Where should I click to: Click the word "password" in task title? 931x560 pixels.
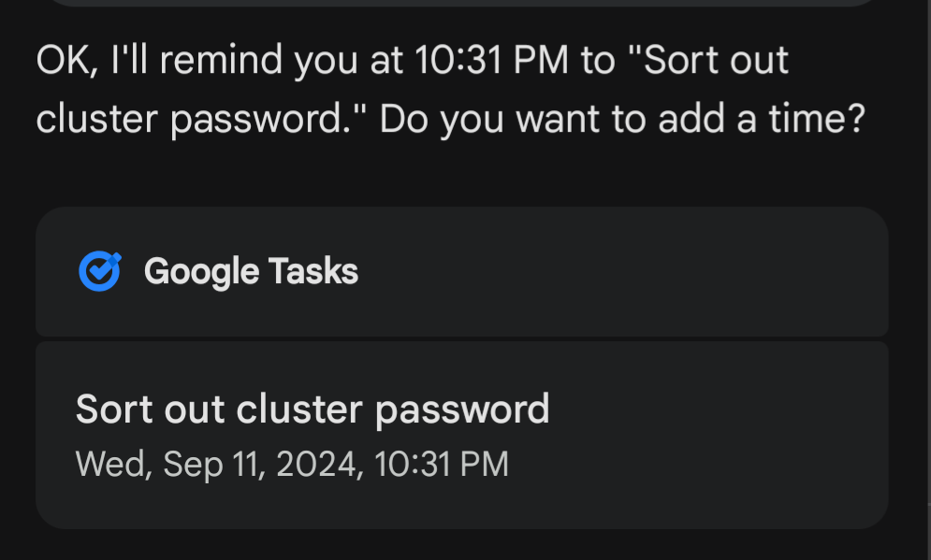click(462, 410)
